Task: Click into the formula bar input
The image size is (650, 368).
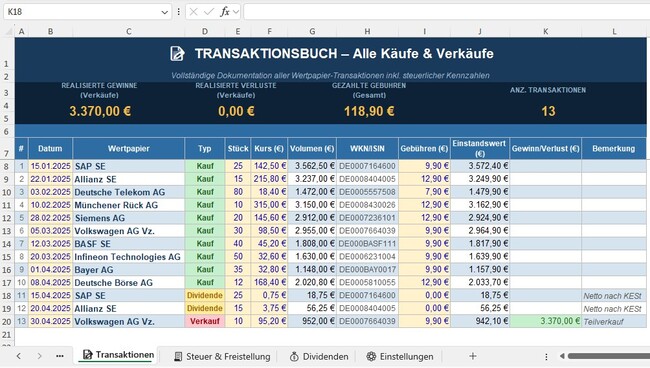Action: point(446,12)
